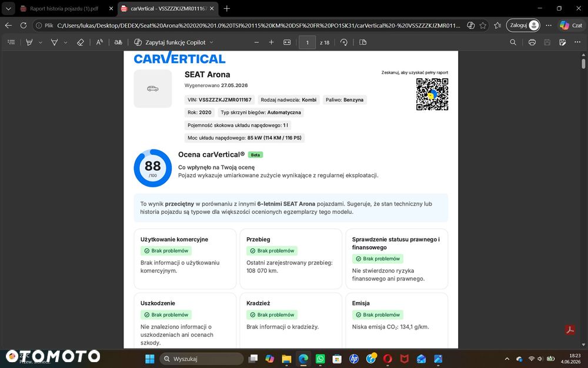Open the volume control in tray
The width and height of the screenshot is (588, 368).
click(540, 359)
